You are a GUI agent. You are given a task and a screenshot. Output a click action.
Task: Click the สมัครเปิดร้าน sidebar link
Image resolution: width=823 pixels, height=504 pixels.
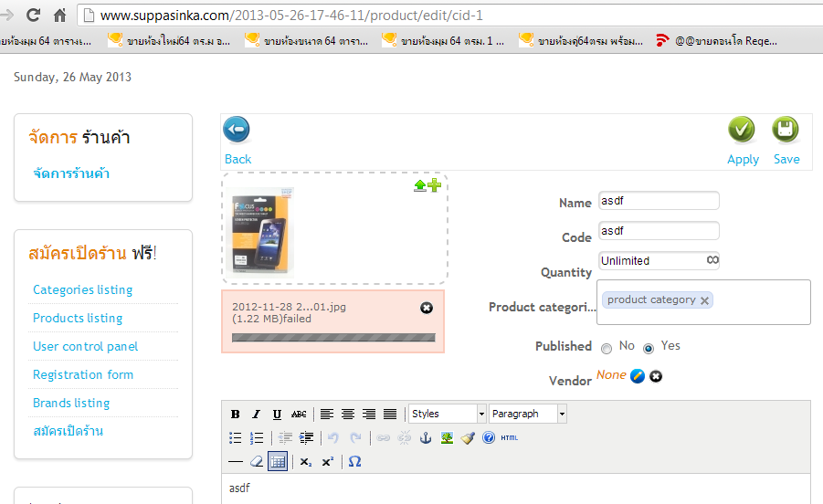click(69, 431)
